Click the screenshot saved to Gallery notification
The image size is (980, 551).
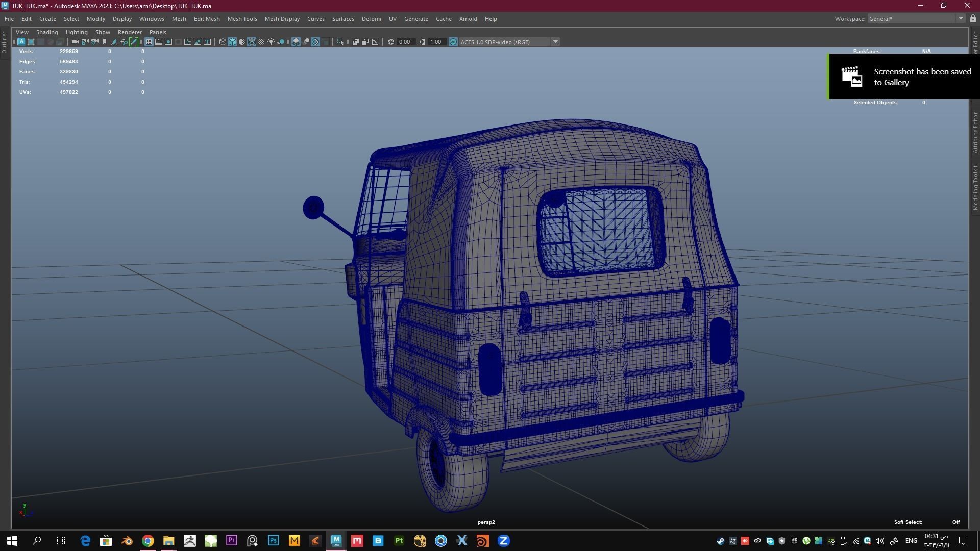coord(904,77)
